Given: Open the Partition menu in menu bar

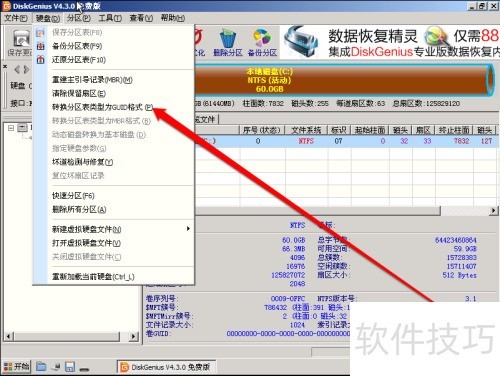Looking at the screenshot, I should (x=79, y=18).
